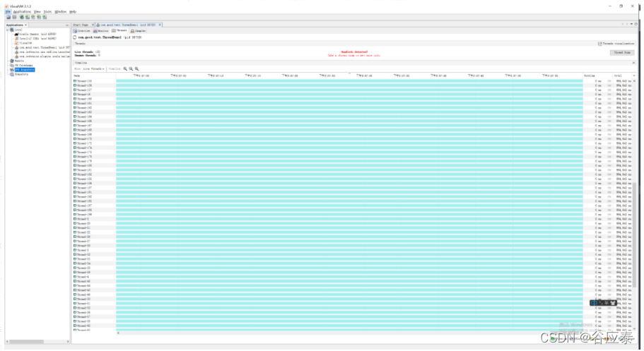Viewport: 644px width, 351px height.
Task: Minimize the Applications panel
Action: pyautogui.click(x=67, y=25)
